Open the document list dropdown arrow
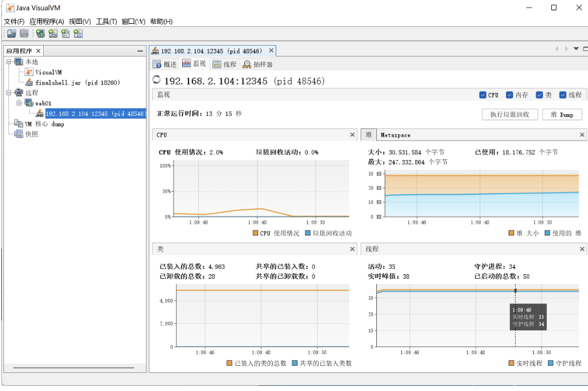The height and width of the screenshot is (391, 588). [x=576, y=49]
